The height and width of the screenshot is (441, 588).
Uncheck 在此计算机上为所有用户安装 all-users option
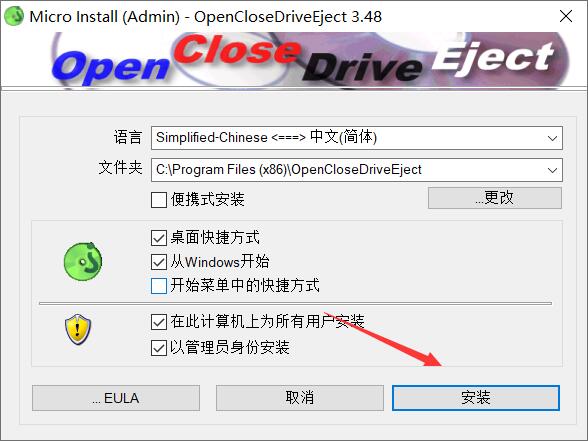click(x=159, y=322)
